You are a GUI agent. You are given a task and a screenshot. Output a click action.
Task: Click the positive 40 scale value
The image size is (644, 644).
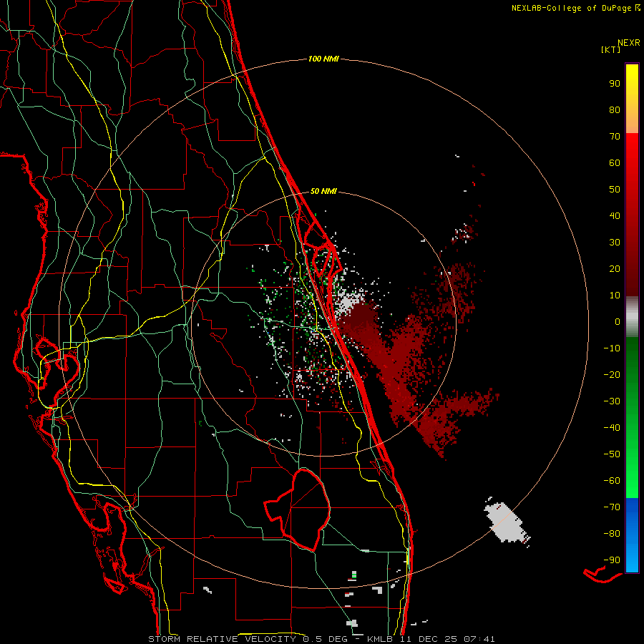click(615, 215)
